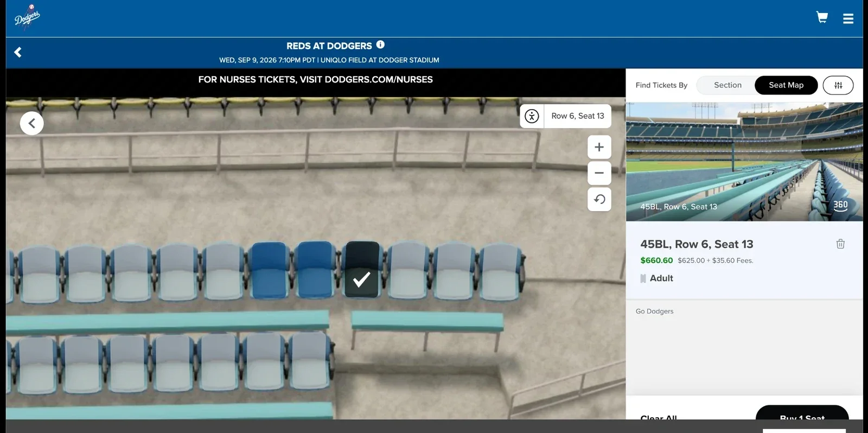
Task: Open the seat view preview photo
Action: 744,162
